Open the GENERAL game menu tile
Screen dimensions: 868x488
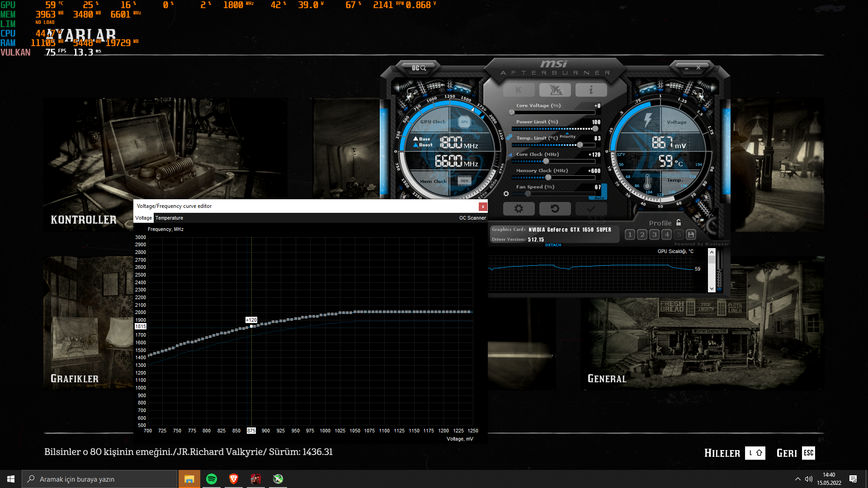702,323
